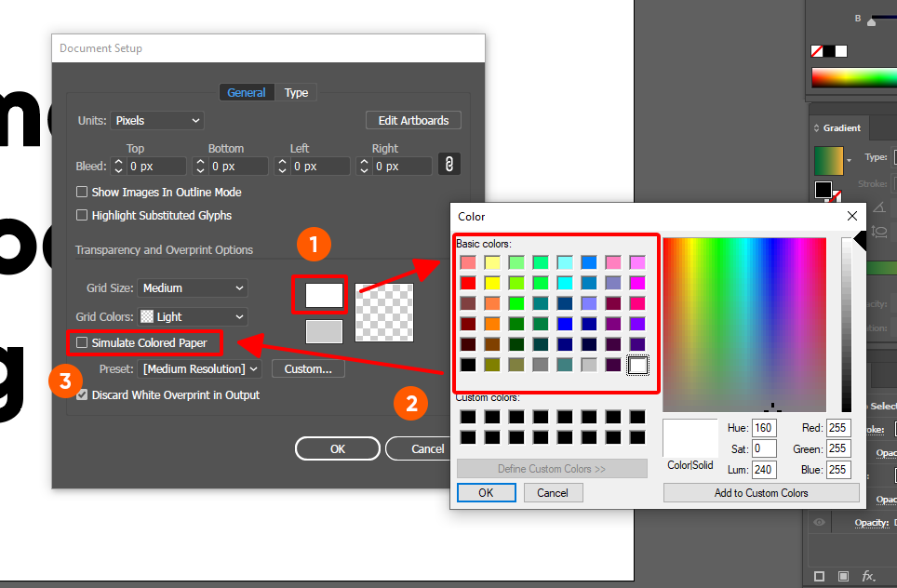Open the fx Add New Effect menu

pyautogui.click(x=868, y=576)
